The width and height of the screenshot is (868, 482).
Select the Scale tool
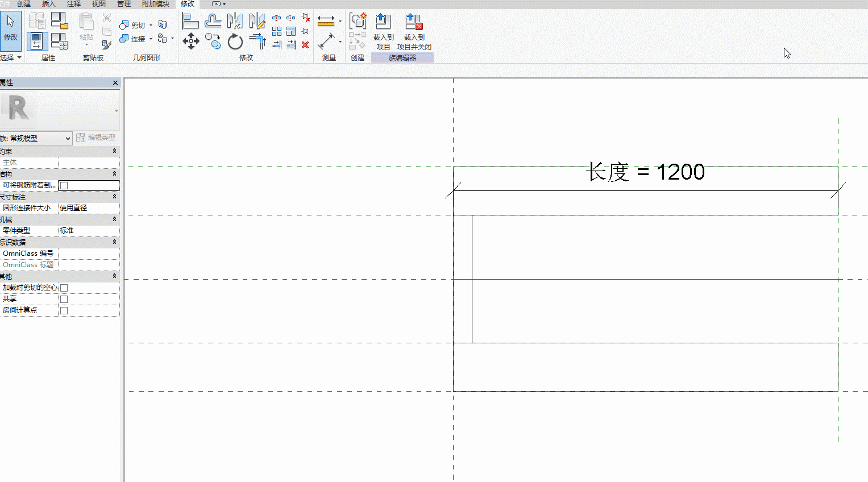pyautogui.click(x=291, y=31)
